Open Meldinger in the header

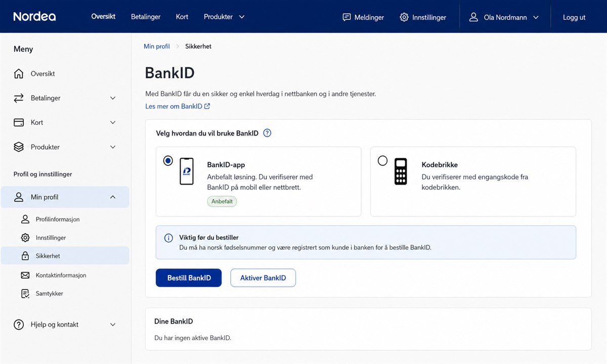coord(363,17)
